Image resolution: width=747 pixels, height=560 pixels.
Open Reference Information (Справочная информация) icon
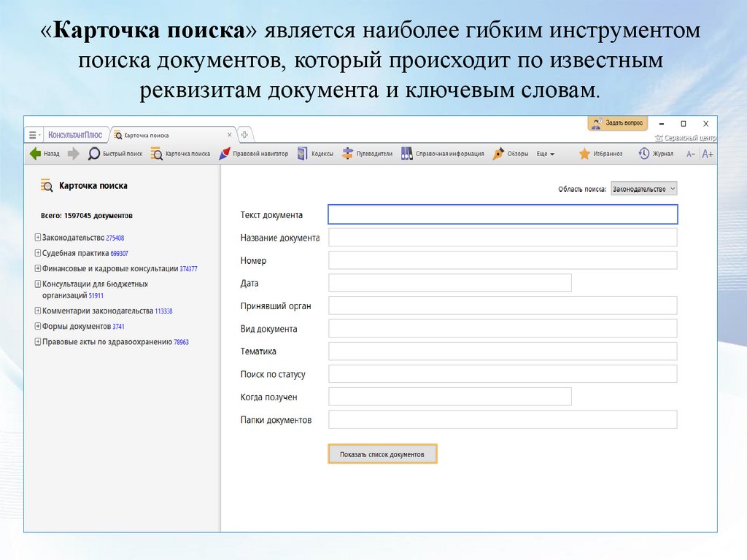(407, 154)
